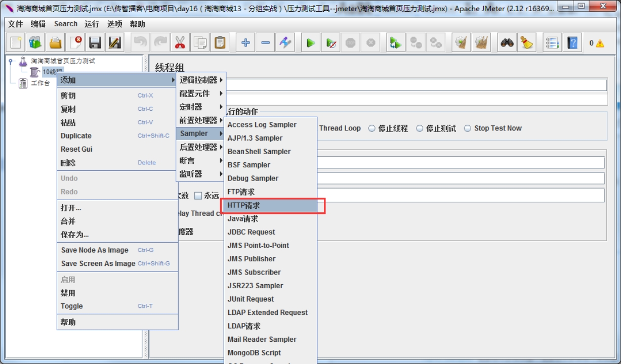Choose Debug Sampler from the list

[x=270, y=178]
